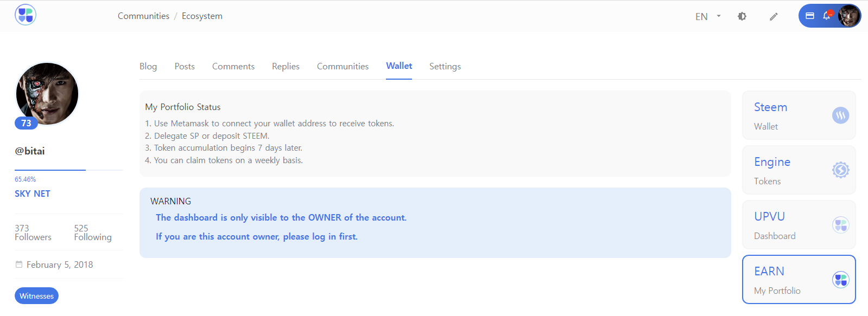This screenshot has height=316, width=868.
Task: Click the My Portfolio Status heading
Action: (182, 107)
